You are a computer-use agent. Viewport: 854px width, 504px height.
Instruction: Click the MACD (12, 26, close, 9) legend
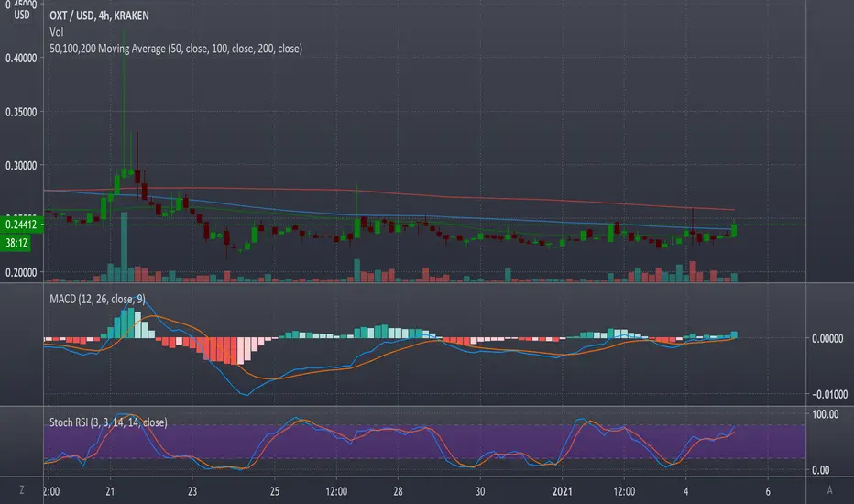coord(97,299)
